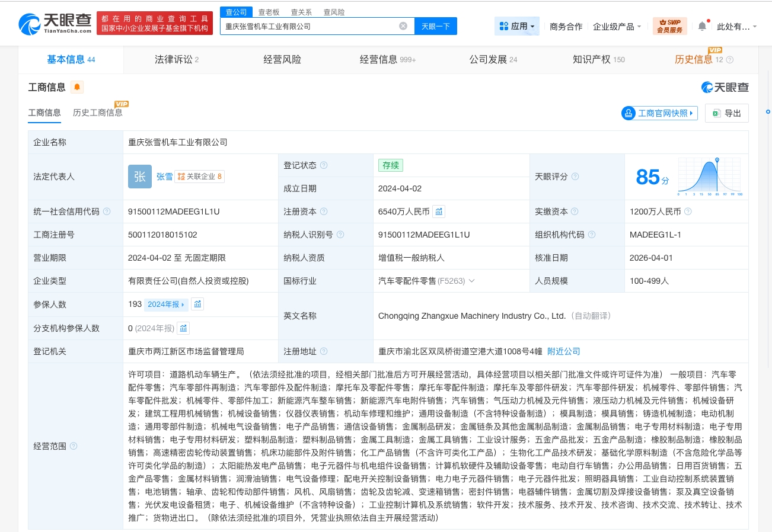Click the TianYanCha logo in header
This screenshot has height=532, width=772.
tap(55, 24)
